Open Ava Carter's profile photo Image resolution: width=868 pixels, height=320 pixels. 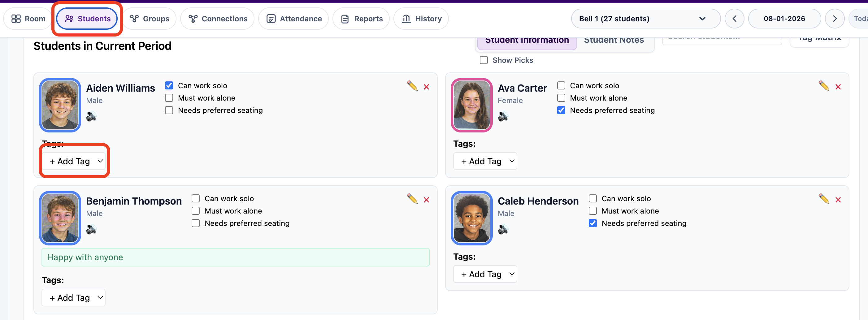pos(472,105)
